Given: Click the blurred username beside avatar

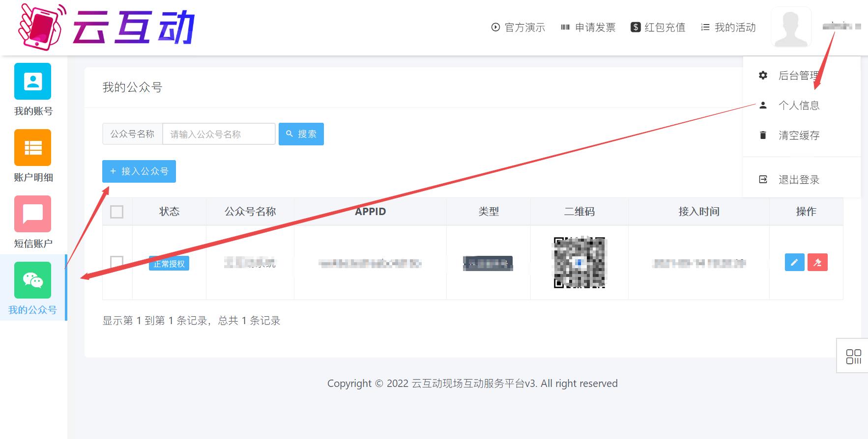Looking at the screenshot, I should point(841,27).
